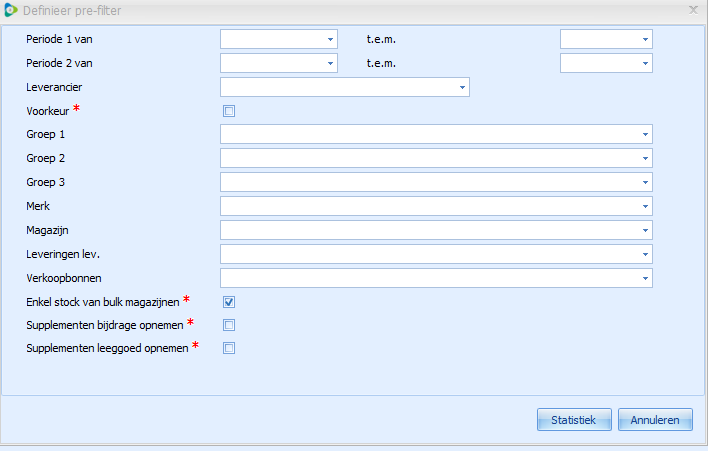Screen dimensions: 708x451
Task: Open the Periode 2 van date dropdown
Action: [x=330, y=63]
